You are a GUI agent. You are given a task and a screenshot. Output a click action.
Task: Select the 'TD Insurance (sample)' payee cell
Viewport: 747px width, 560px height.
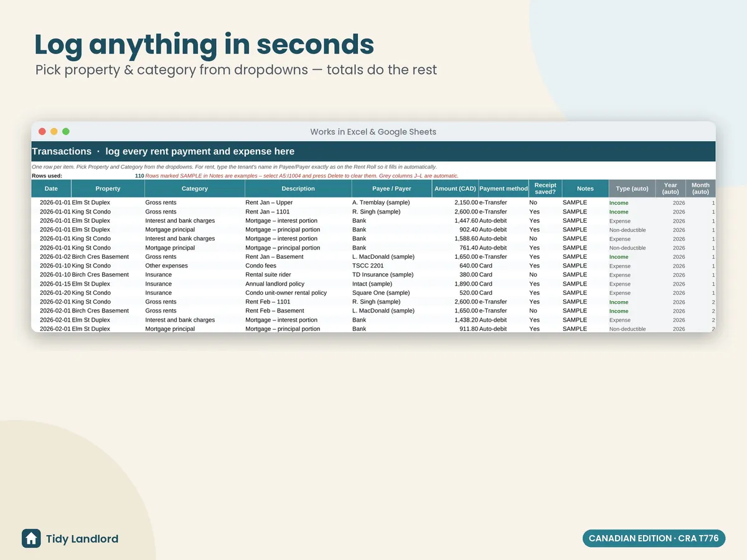[x=392, y=274]
